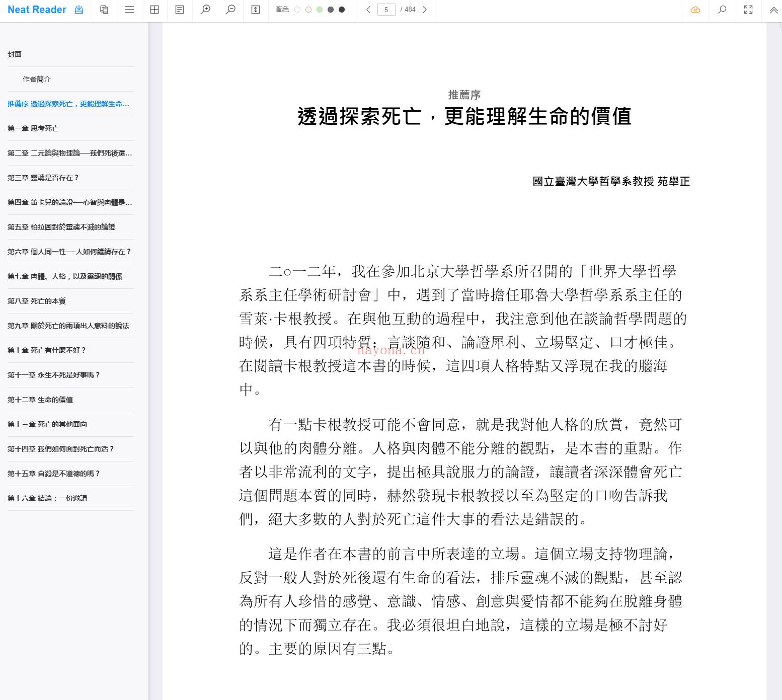Go to previous page arrow
782x700 pixels.
(x=368, y=10)
